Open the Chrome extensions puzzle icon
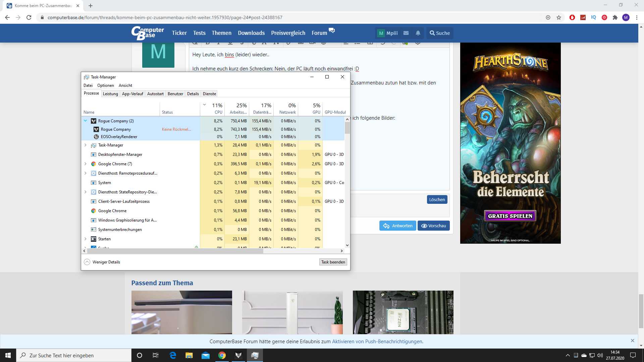 point(615,17)
